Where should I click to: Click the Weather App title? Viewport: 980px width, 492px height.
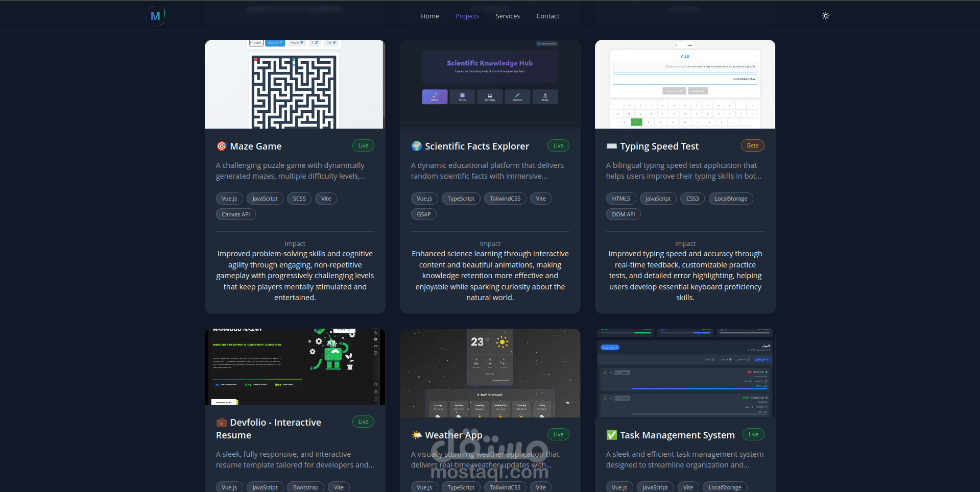(x=453, y=435)
